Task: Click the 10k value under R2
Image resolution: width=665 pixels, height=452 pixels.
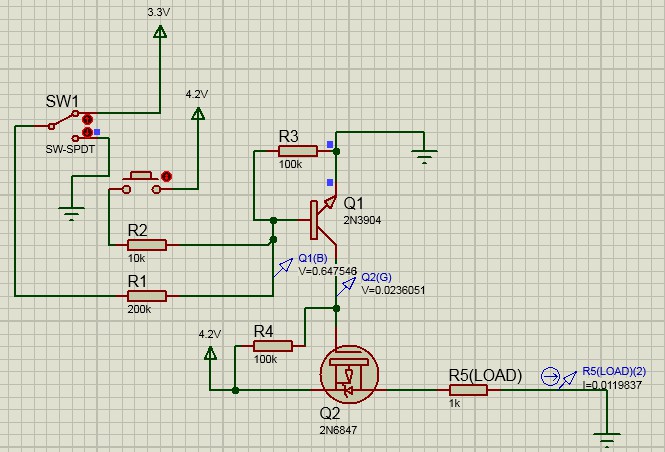Action: tap(137, 258)
